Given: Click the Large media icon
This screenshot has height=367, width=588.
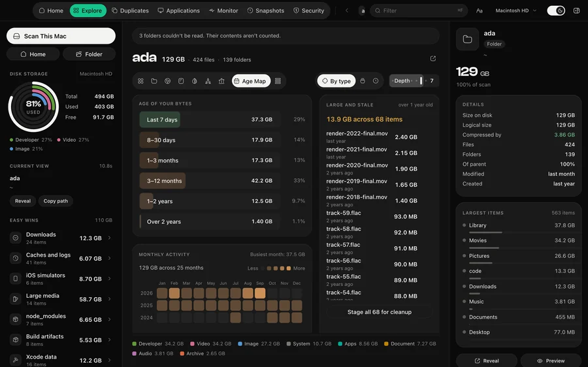Looking at the screenshot, I should 16,299.
